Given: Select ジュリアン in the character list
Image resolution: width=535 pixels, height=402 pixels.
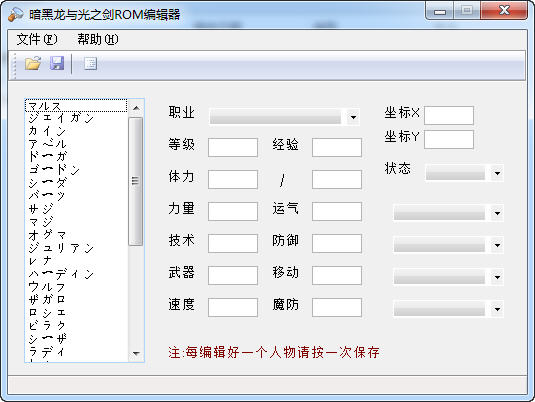Looking at the screenshot, I should tap(76, 248).
